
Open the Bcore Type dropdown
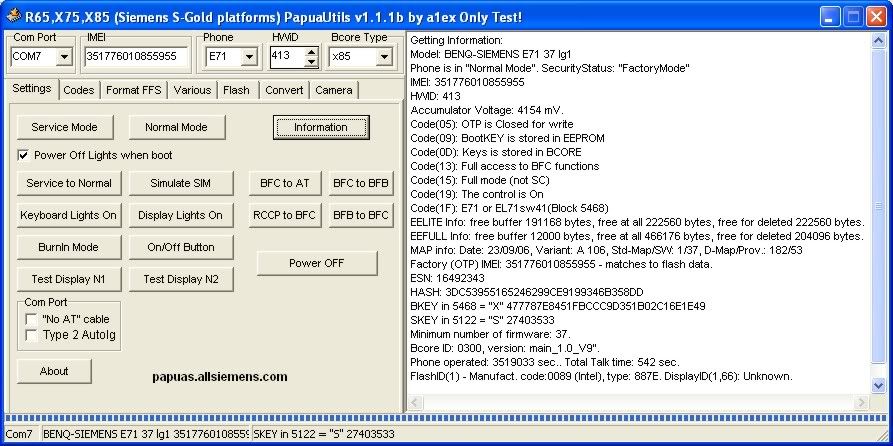383,56
